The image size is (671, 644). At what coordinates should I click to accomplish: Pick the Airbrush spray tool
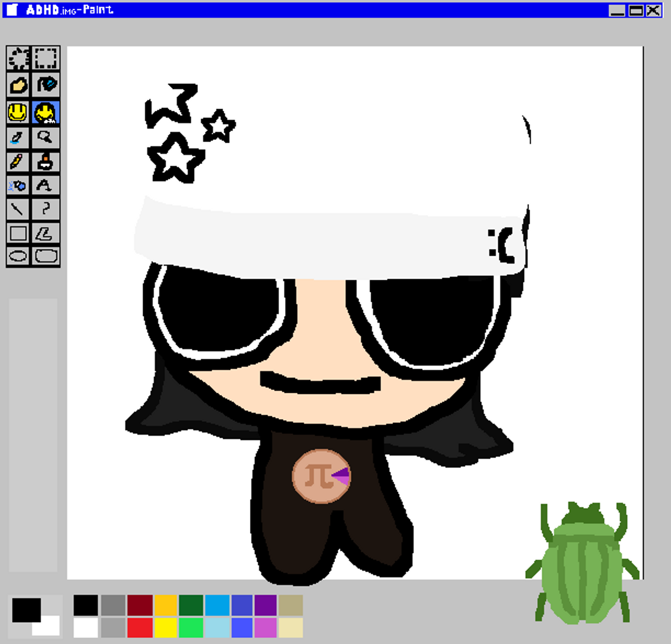[x=19, y=185]
